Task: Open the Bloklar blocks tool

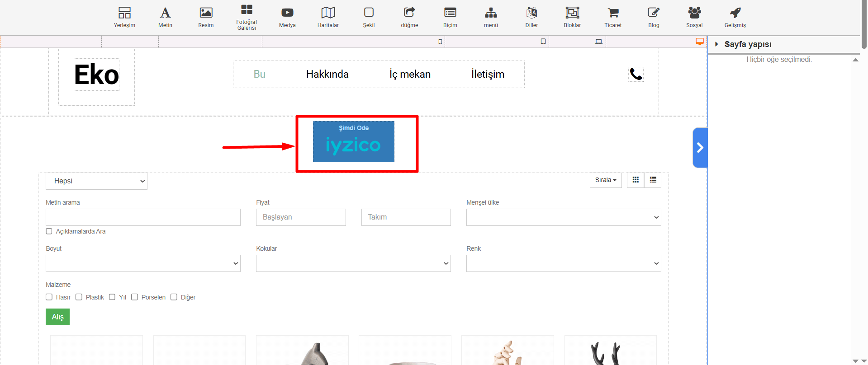Action: 572,17
